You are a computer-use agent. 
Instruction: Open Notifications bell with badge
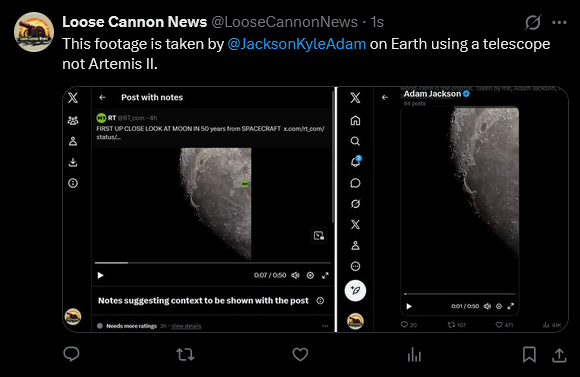pyautogui.click(x=355, y=162)
